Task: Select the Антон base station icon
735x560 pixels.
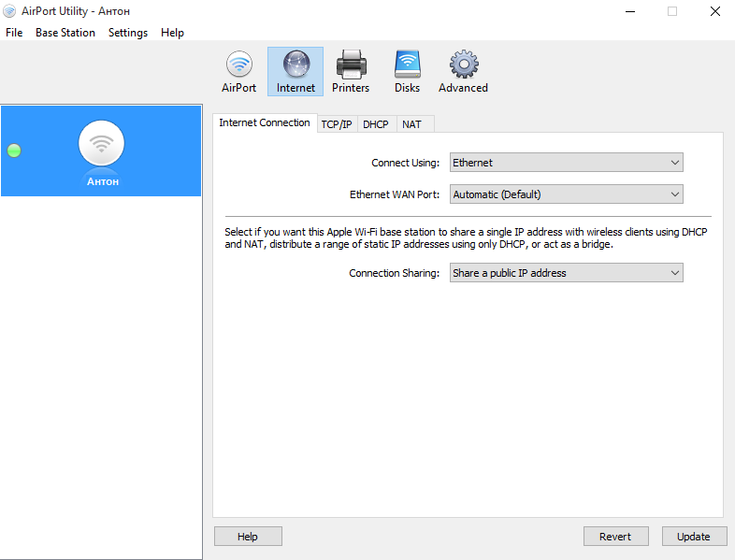Action: 102,144
